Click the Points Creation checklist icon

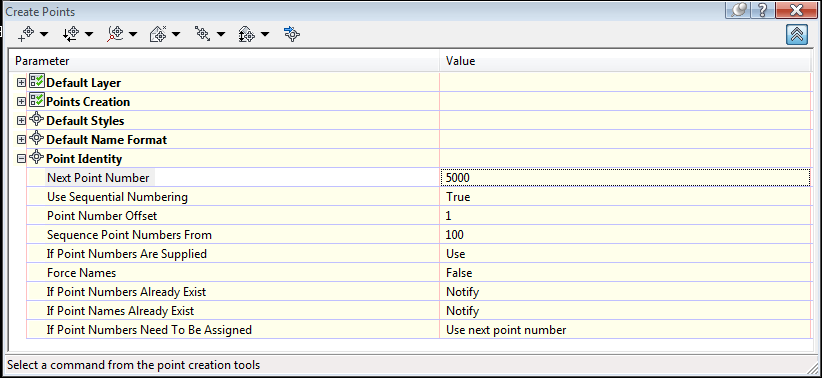click(36, 101)
